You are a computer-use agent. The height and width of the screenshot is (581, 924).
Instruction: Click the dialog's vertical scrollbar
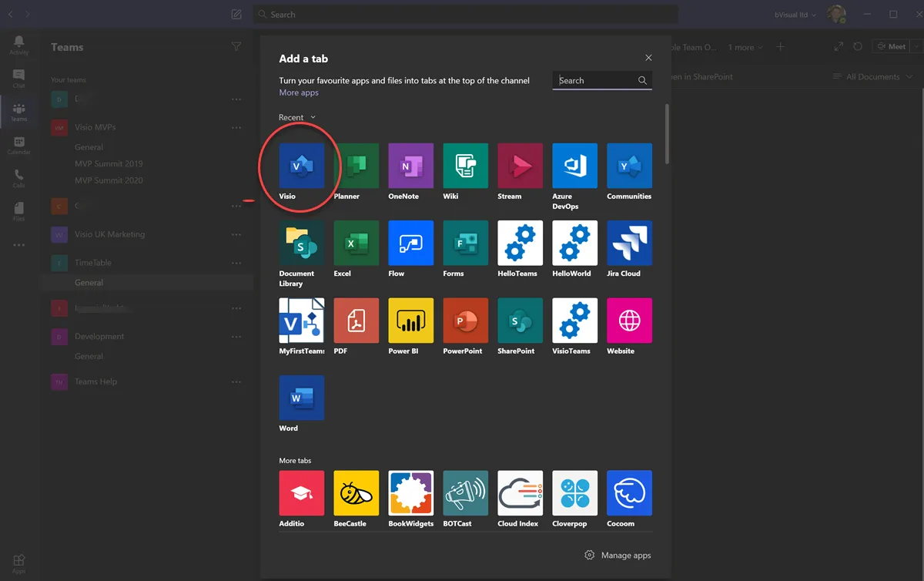click(667, 134)
